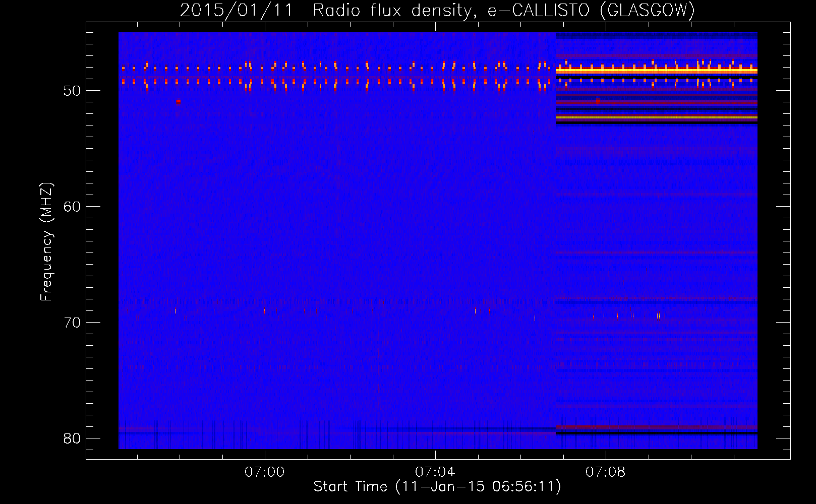816x504 pixels.
Task: Click the 80 frequency tick label
Action: click(x=73, y=438)
